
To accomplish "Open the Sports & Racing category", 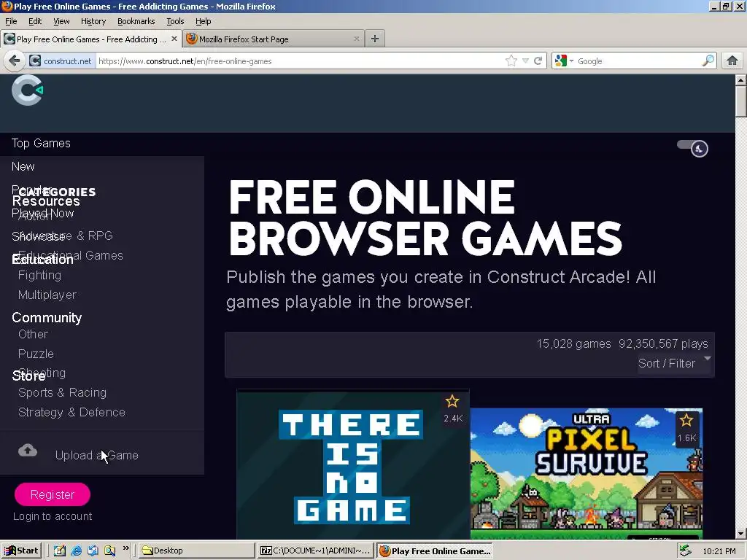I will pos(63,392).
